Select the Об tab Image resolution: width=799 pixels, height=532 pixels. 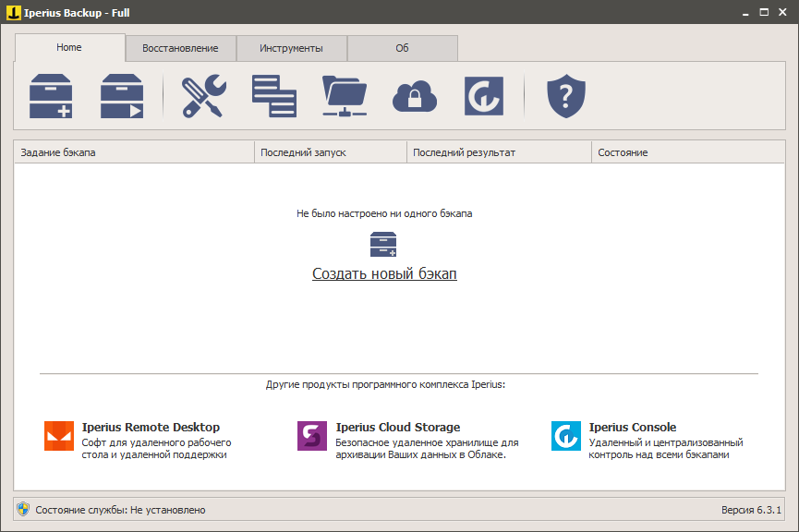point(403,47)
